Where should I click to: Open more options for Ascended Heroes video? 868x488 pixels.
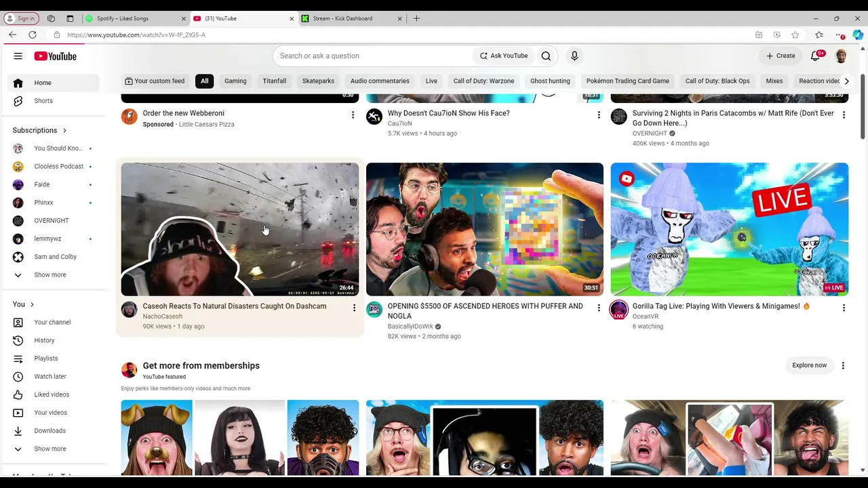[x=598, y=308]
